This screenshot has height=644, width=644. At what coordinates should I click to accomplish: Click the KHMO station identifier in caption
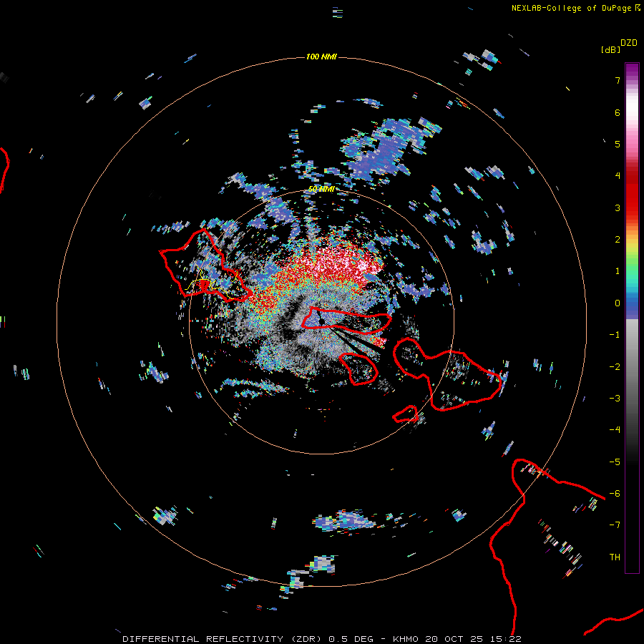click(406, 639)
